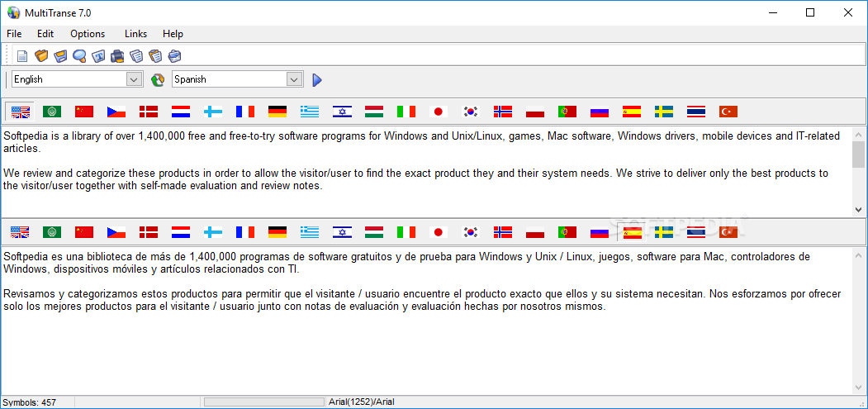Choose the German flag in the target row
This screenshot has width=868, height=409.
277,232
